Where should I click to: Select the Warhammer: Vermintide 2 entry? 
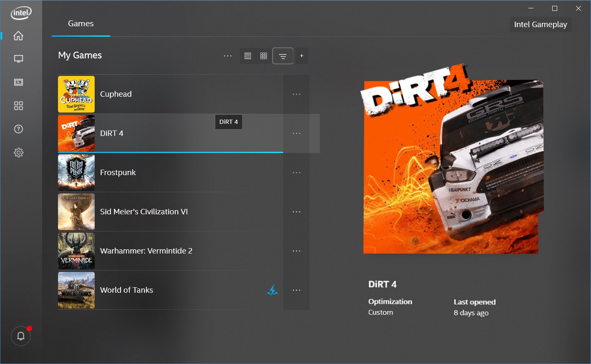coord(167,251)
